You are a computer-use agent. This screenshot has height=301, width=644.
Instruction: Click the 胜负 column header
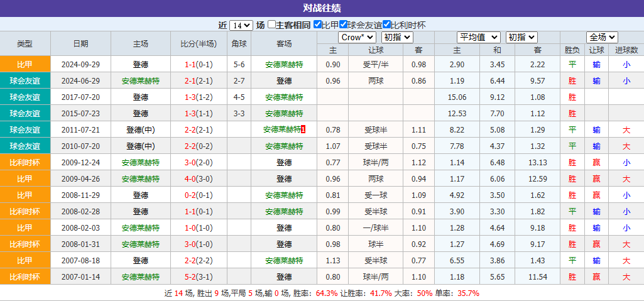572,50
